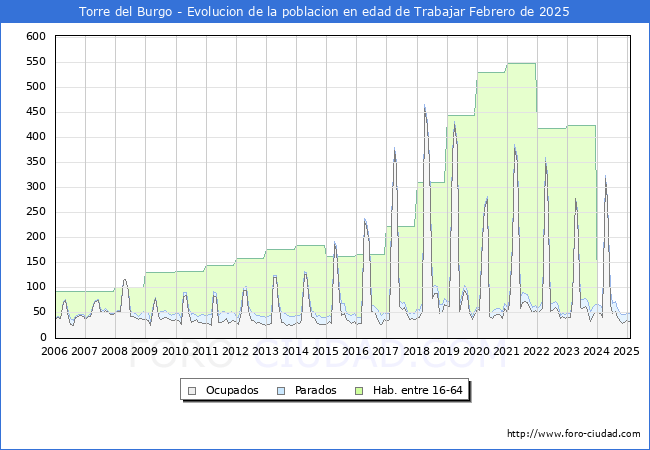The image size is (650, 450).
Task: Click the 350 y-axis value
Action: [x=36, y=162]
